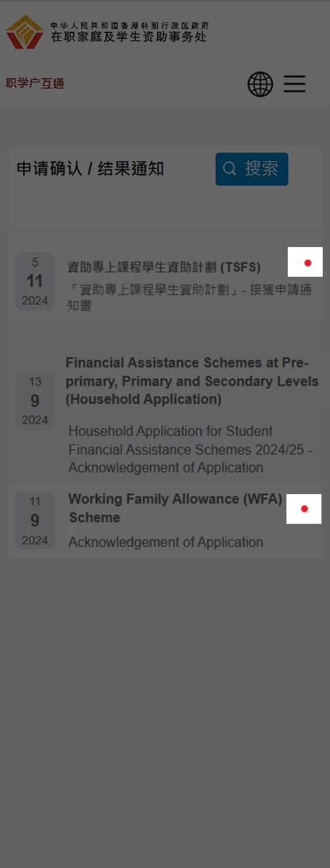330x868 pixels.
Task: Click the 中华人民共和国香港特别行政区政府 header text
Action: (x=129, y=25)
